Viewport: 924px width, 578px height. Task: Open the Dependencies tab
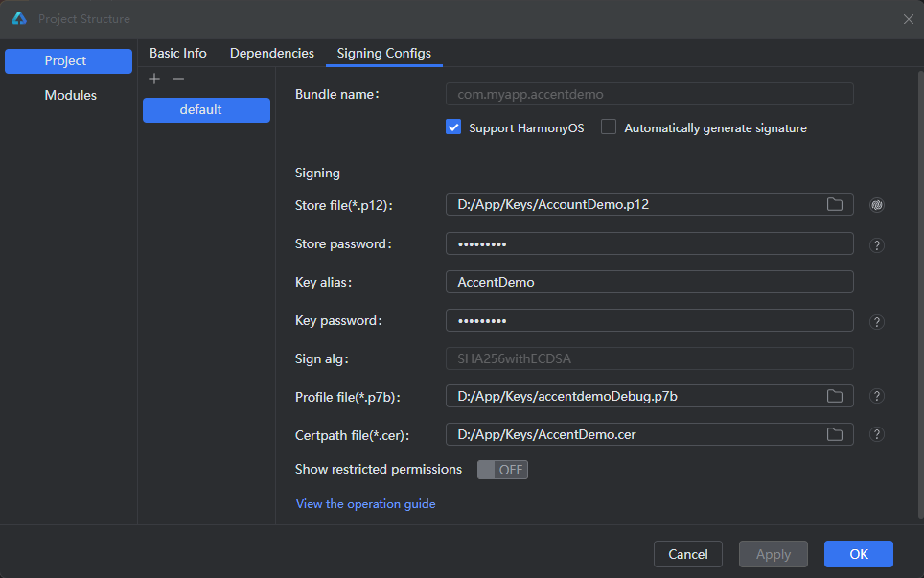click(271, 53)
